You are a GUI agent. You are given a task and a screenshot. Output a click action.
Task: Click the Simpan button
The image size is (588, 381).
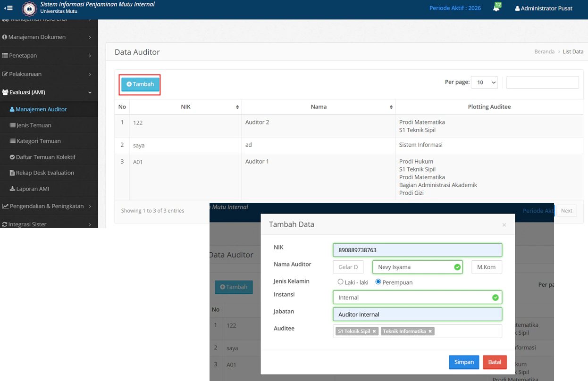[x=464, y=362]
